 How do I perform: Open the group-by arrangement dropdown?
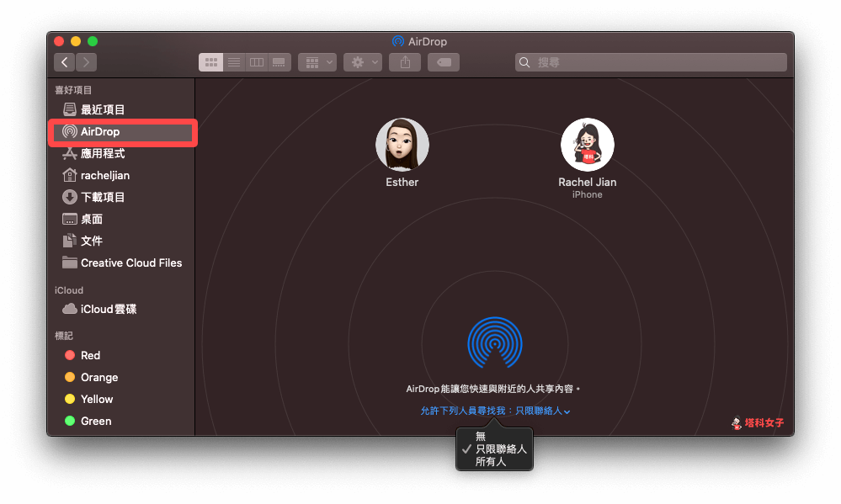pyautogui.click(x=317, y=62)
